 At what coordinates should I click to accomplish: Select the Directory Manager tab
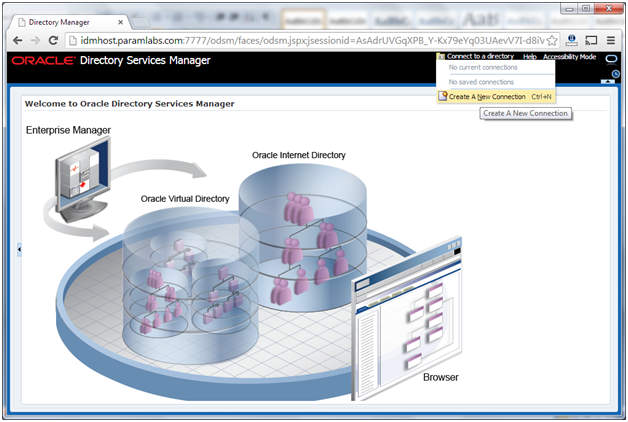69,22
